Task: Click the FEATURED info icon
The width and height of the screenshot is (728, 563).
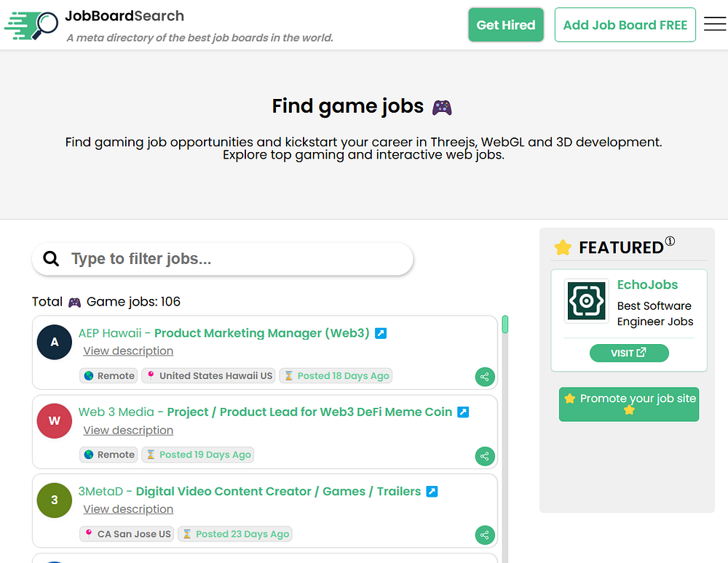Action: 670,241
